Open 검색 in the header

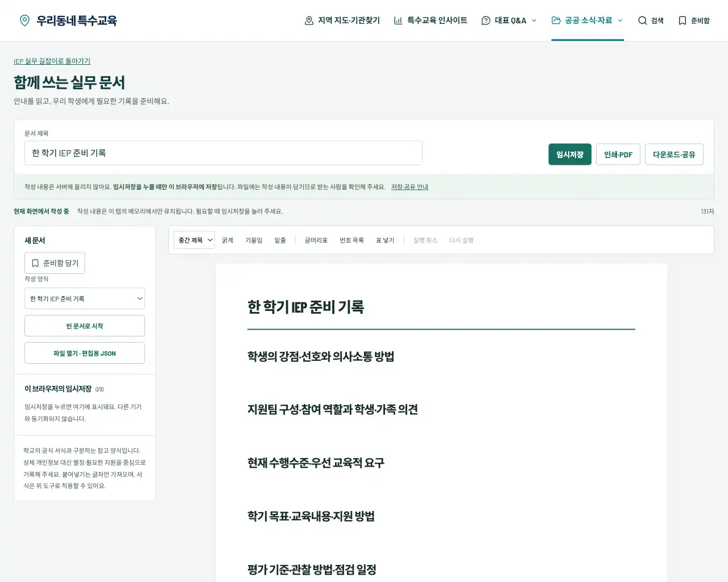coord(651,20)
